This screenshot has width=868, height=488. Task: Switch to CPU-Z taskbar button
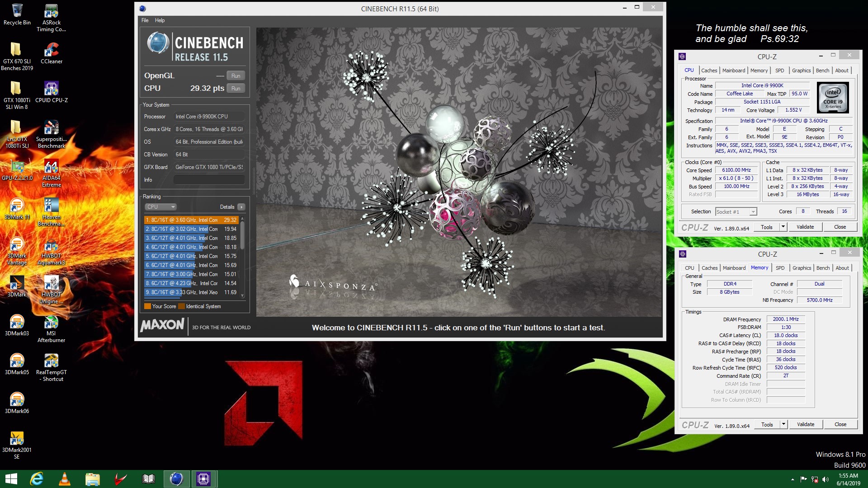coord(203,479)
